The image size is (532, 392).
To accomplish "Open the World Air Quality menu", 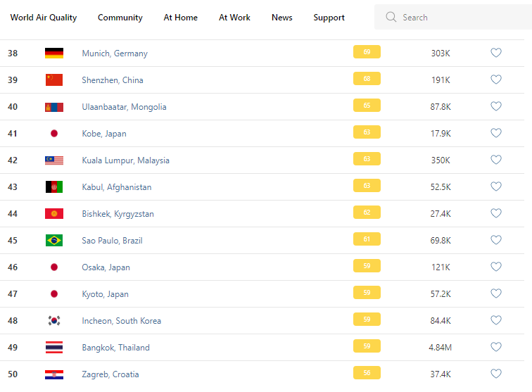I will [x=44, y=18].
